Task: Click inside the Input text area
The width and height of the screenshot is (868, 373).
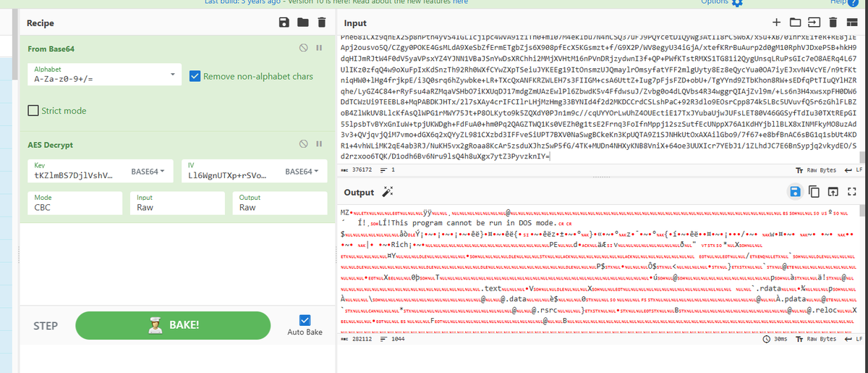Action: click(599, 99)
